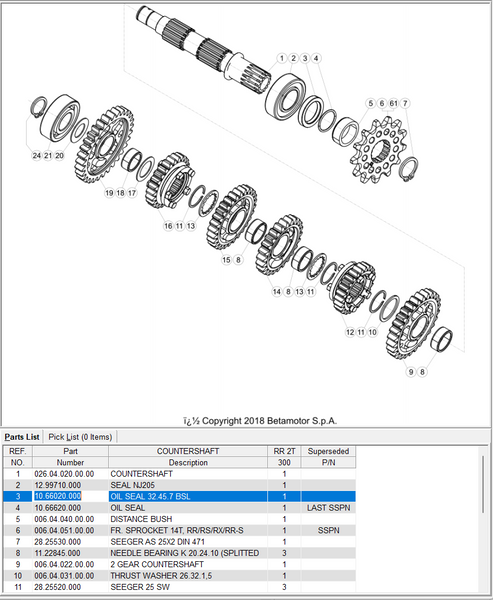Select part number 28.25530.000
Viewport: 493px width, 600px height.
click(x=58, y=542)
